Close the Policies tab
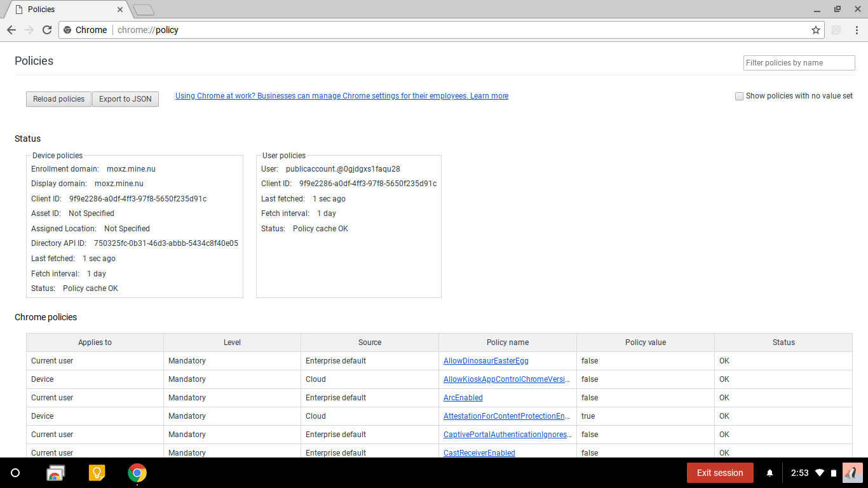Viewport: 868px width, 488px height. [120, 10]
